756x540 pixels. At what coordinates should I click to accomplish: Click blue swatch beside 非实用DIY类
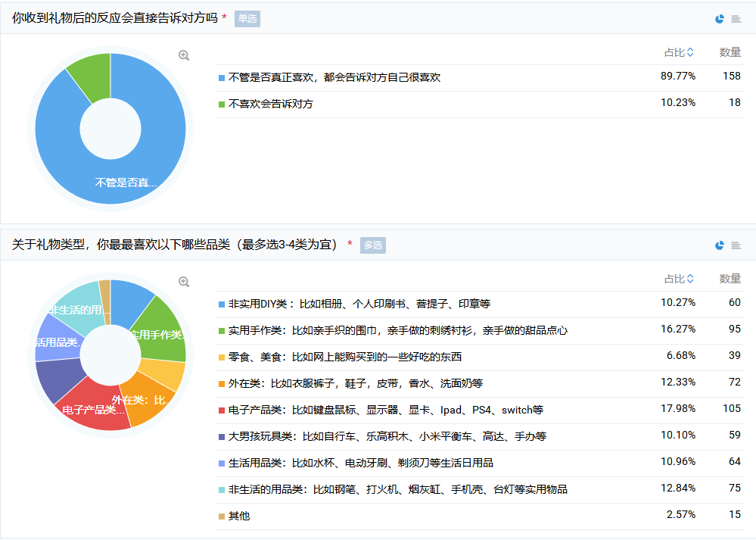[222, 304]
